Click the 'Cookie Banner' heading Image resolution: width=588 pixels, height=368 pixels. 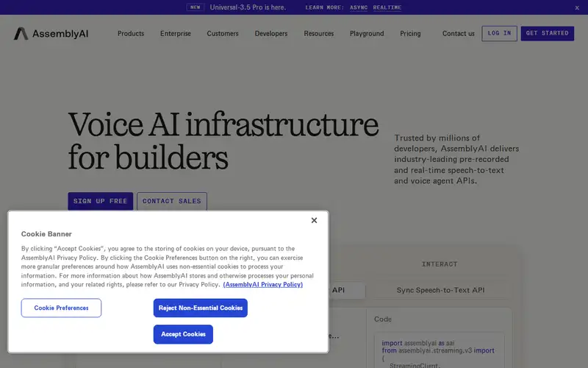click(x=46, y=234)
